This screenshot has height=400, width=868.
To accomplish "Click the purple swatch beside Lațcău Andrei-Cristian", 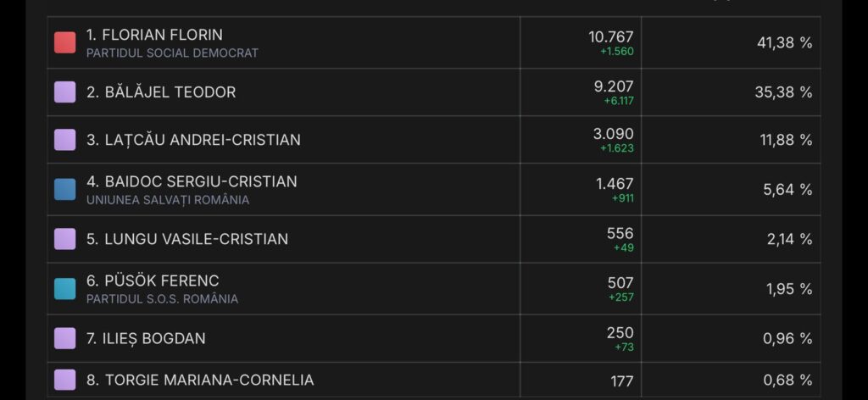I will [65, 139].
